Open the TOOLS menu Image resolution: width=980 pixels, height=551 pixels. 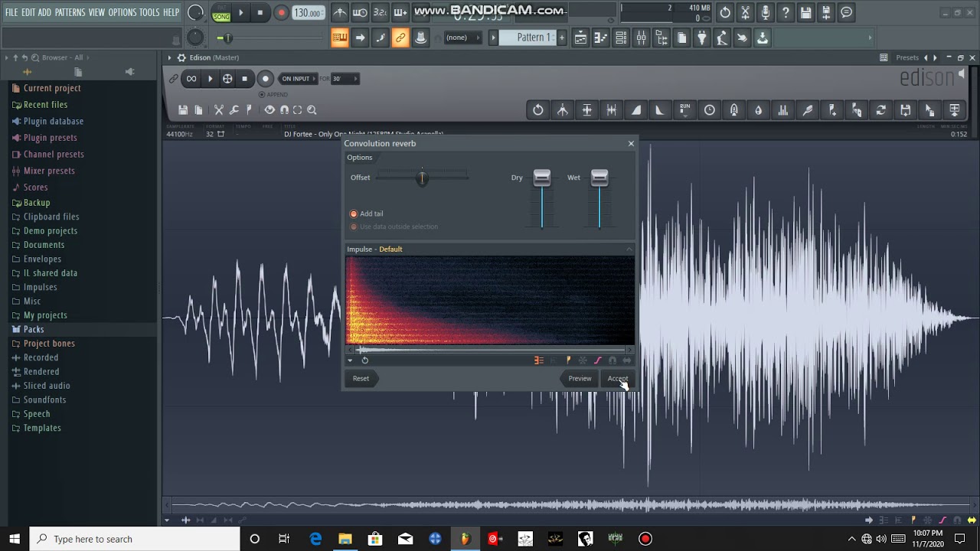tap(149, 12)
